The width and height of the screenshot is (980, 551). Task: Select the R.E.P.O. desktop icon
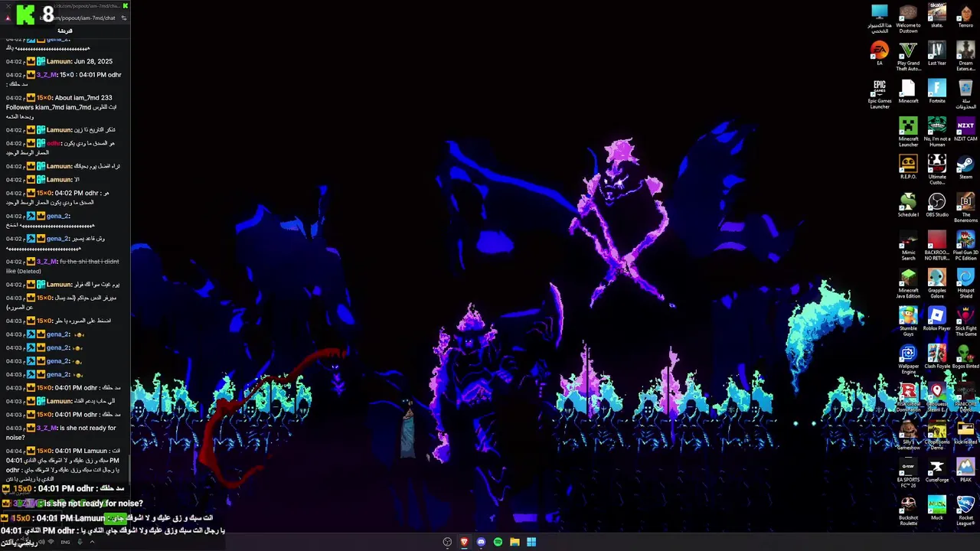tap(908, 167)
